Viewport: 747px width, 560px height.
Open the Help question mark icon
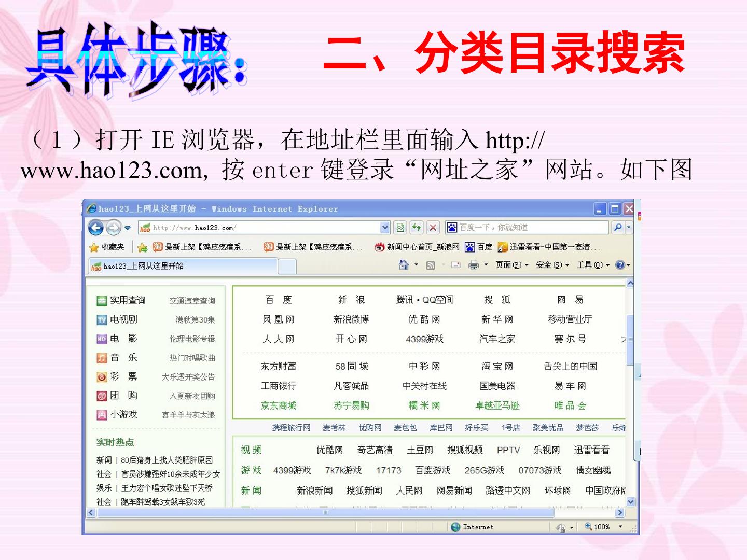619,265
